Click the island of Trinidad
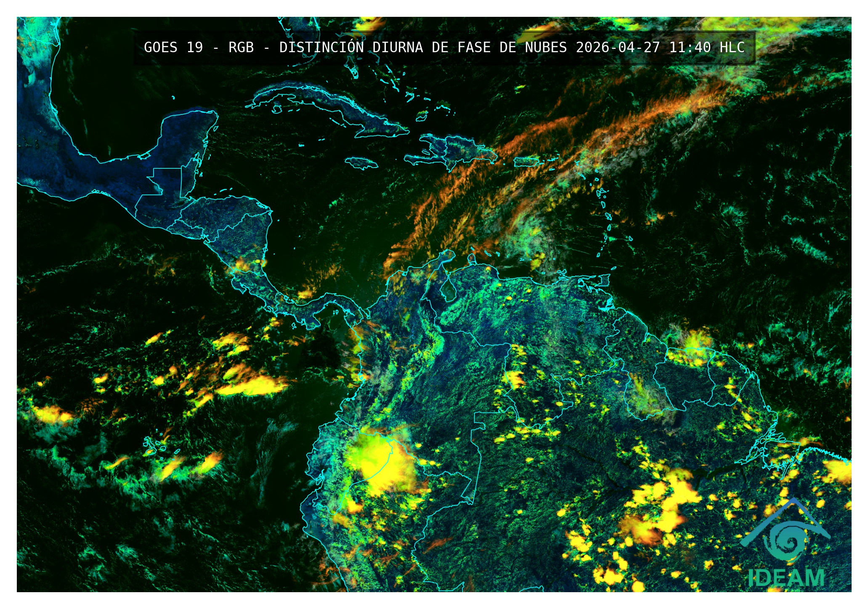The height and width of the screenshot is (609, 868). [605, 279]
